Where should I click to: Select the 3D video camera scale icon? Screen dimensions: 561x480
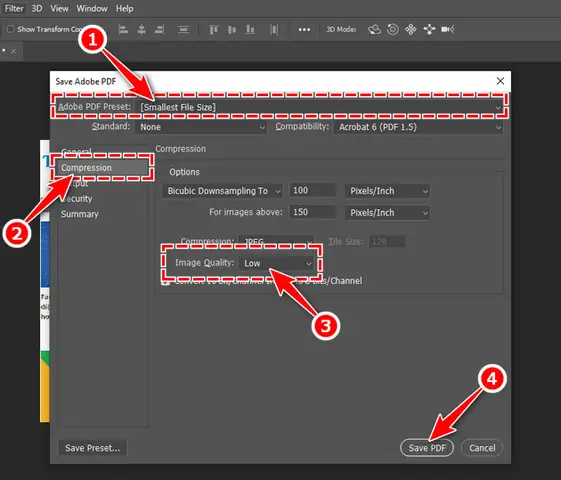(448, 29)
